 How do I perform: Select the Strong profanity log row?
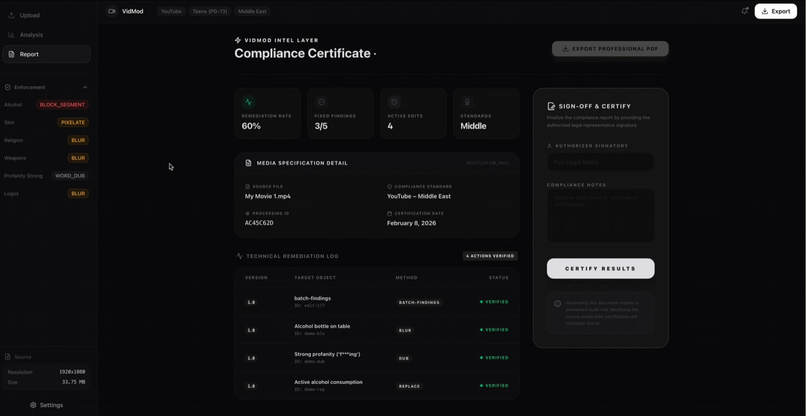377,357
